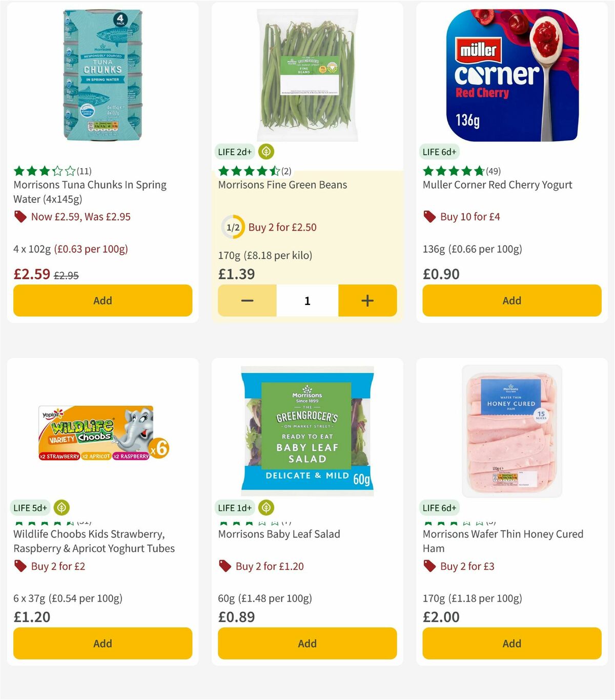
Task: Click the red offer tag icon next to Now £2.59
Action: (x=19, y=217)
